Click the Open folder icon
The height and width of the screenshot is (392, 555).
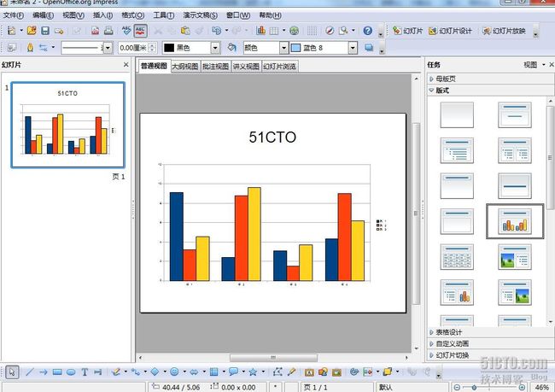point(32,31)
